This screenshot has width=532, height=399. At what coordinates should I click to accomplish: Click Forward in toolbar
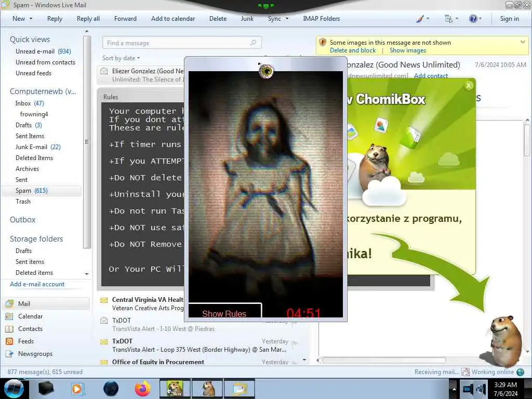(125, 19)
